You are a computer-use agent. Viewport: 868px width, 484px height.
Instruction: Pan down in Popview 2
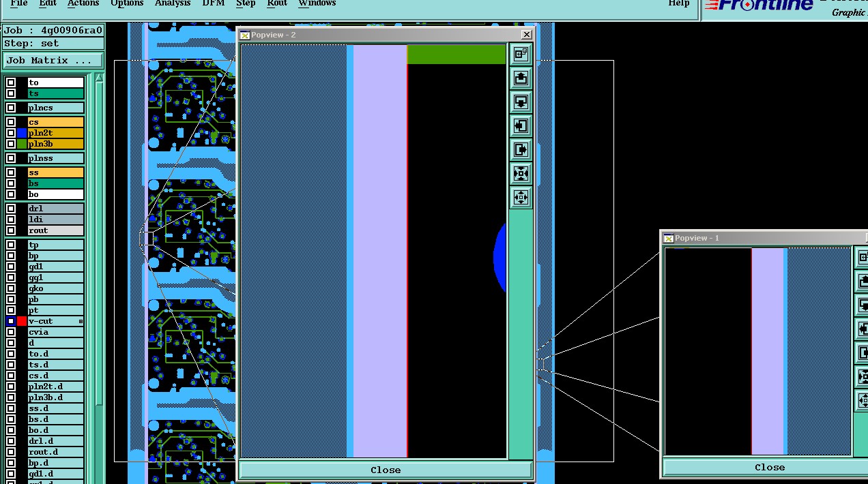(521, 102)
